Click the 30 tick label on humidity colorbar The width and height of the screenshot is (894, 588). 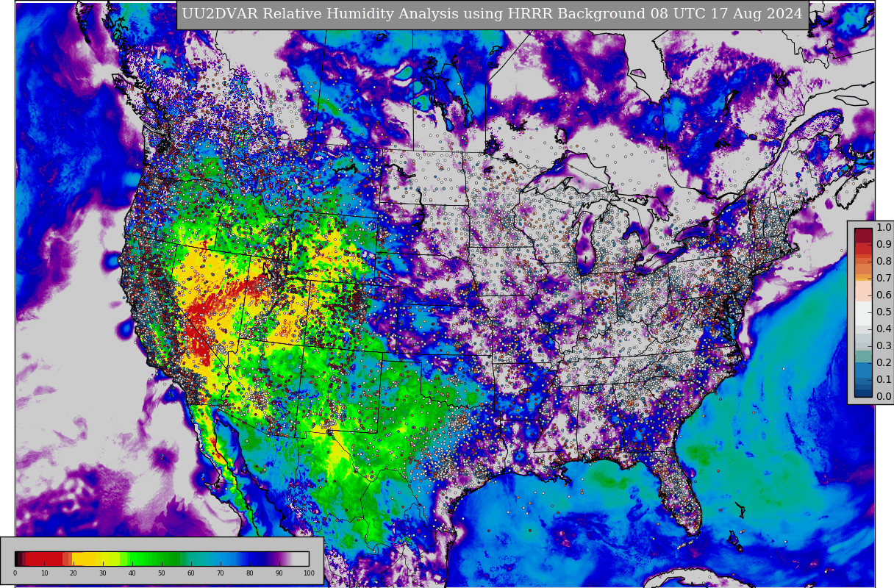[103, 573]
